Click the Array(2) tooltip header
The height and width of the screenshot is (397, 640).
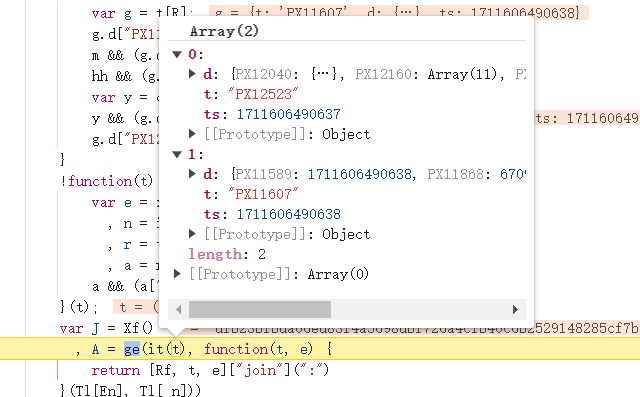[x=224, y=31]
